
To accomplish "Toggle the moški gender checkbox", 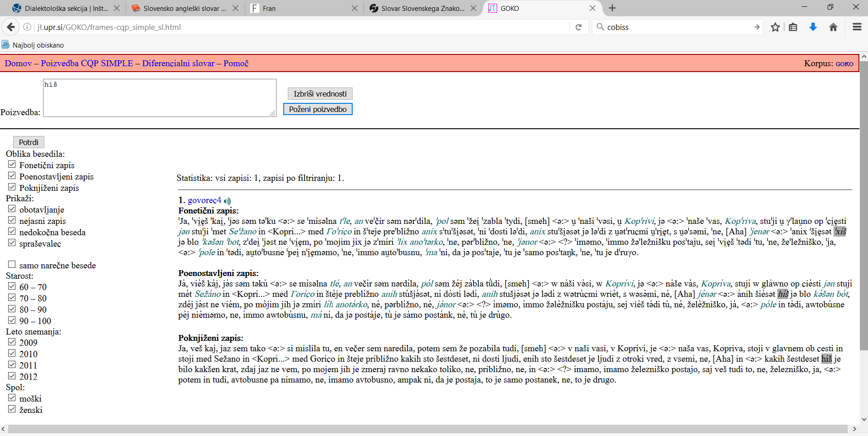I will (x=12, y=398).
